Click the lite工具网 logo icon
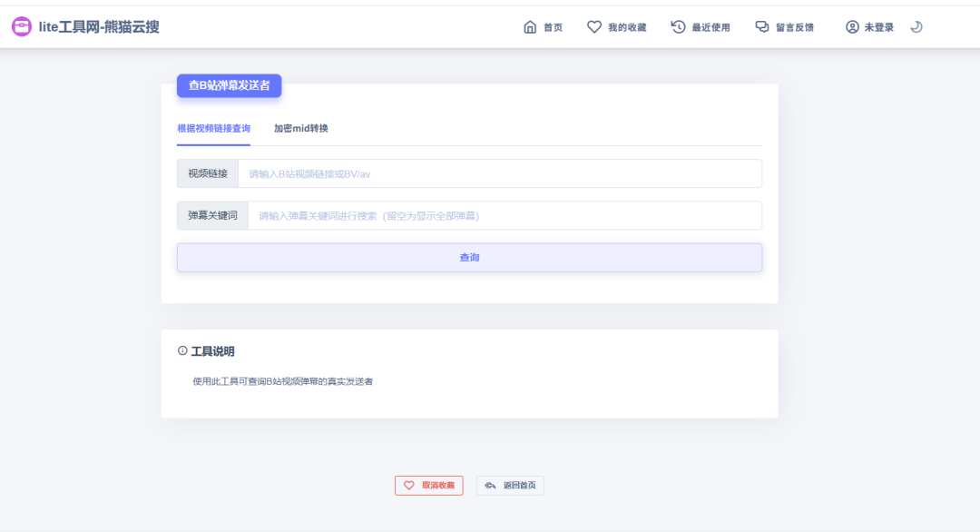Screen dimensions: 980x532 [x=22, y=27]
